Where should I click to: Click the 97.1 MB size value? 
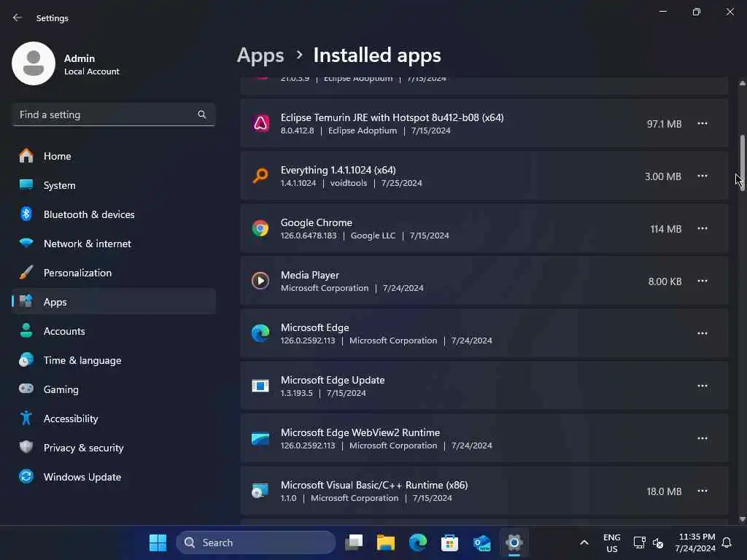click(x=664, y=124)
